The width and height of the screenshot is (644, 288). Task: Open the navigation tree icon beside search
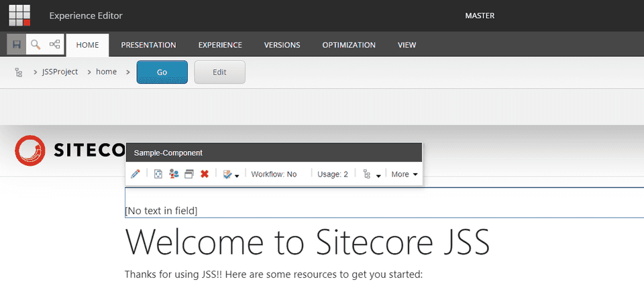(x=54, y=44)
